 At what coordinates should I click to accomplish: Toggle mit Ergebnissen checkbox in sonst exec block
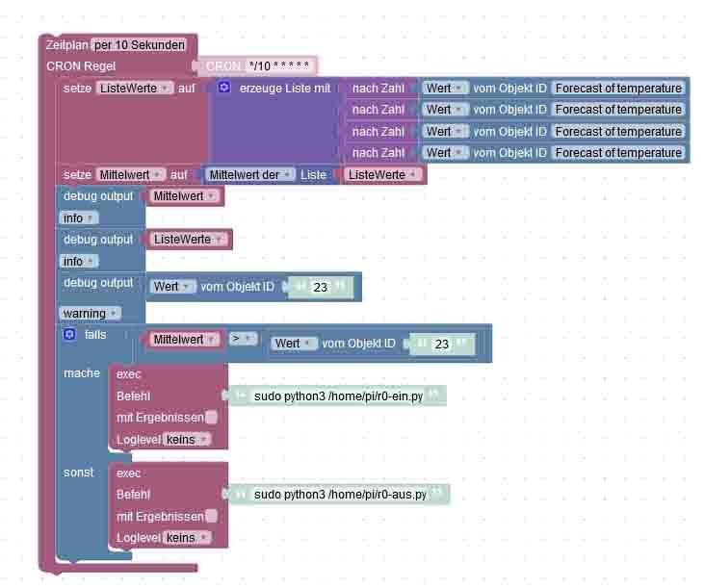pos(212,516)
